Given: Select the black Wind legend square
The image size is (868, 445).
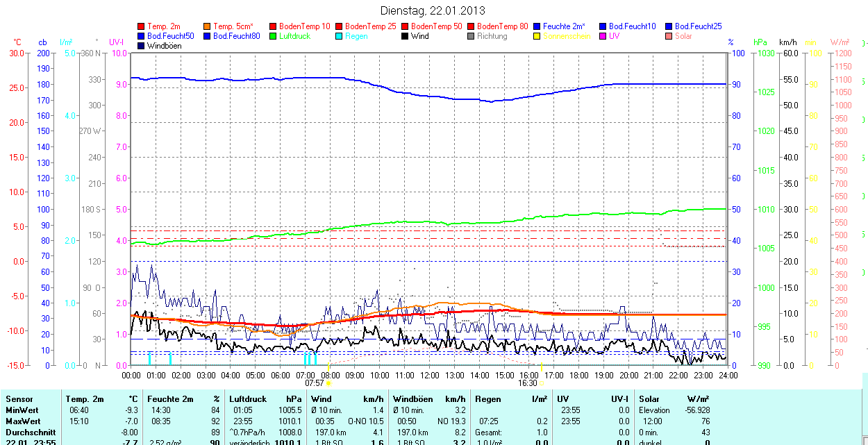Looking at the screenshot, I should [406, 36].
